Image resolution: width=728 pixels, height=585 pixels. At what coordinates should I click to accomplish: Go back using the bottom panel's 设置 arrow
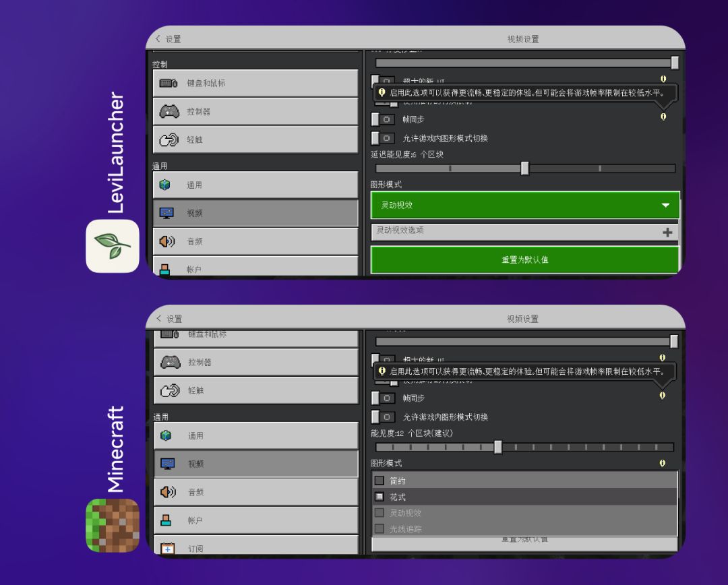[x=159, y=319]
